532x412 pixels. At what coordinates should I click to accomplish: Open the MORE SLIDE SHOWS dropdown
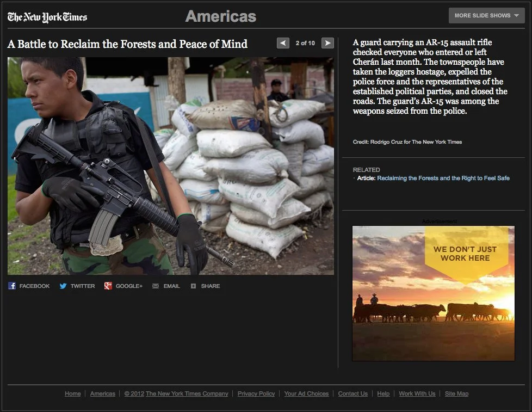pyautogui.click(x=486, y=16)
